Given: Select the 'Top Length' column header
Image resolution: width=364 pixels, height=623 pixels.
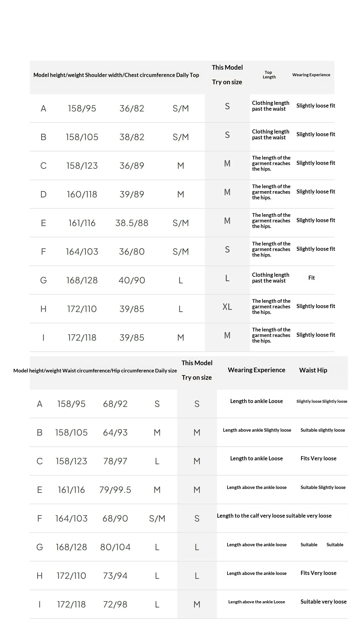Looking at the screenshot, I should tap(269, 75).
